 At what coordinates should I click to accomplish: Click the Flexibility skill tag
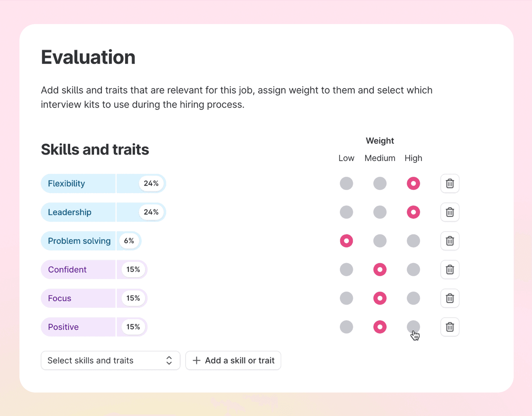tap(78, 183)
